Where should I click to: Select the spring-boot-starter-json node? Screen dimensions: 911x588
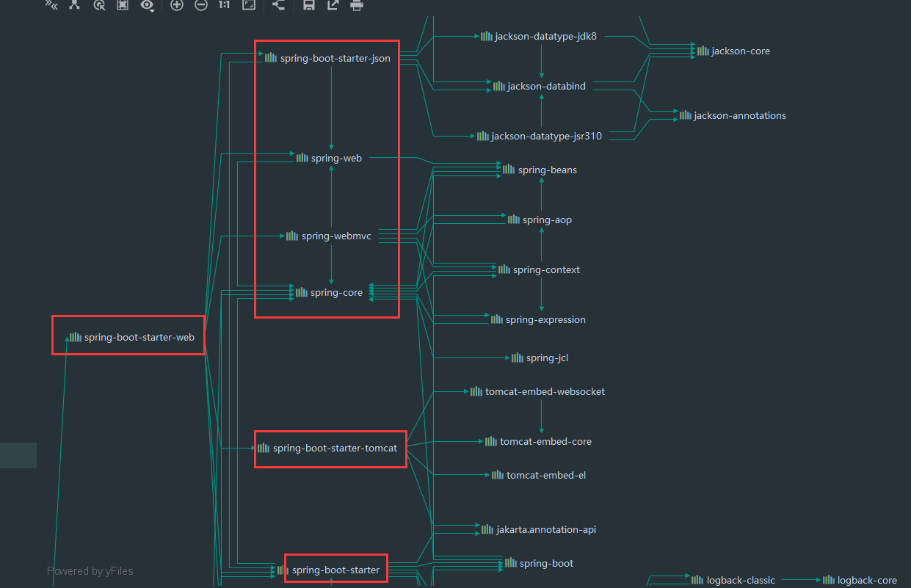tap(327, 58)
